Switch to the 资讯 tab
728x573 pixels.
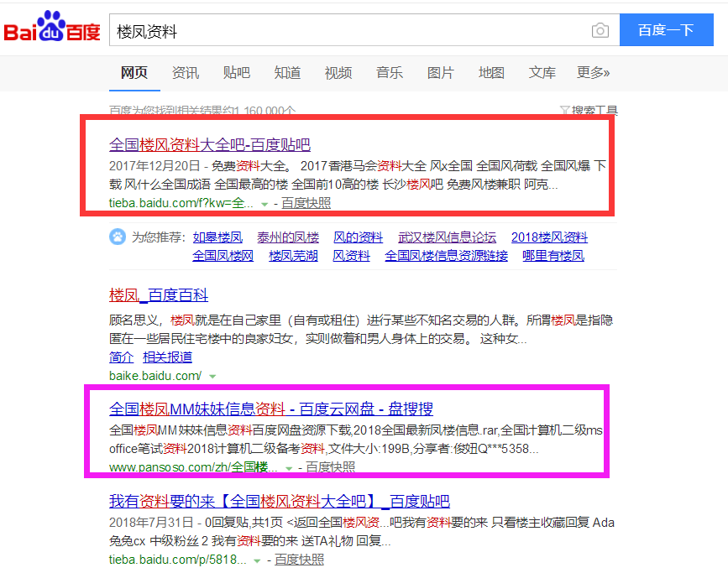tap(186, 72)
